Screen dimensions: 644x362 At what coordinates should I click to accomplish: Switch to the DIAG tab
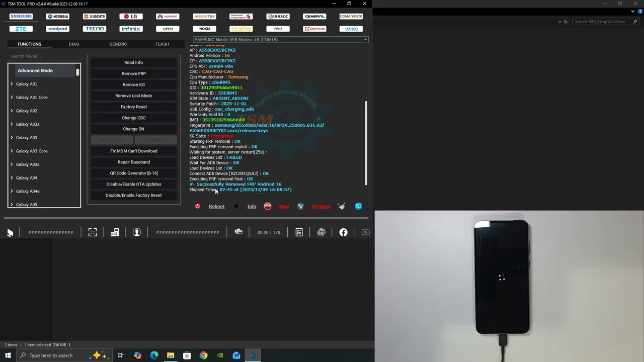click(74, 44)
